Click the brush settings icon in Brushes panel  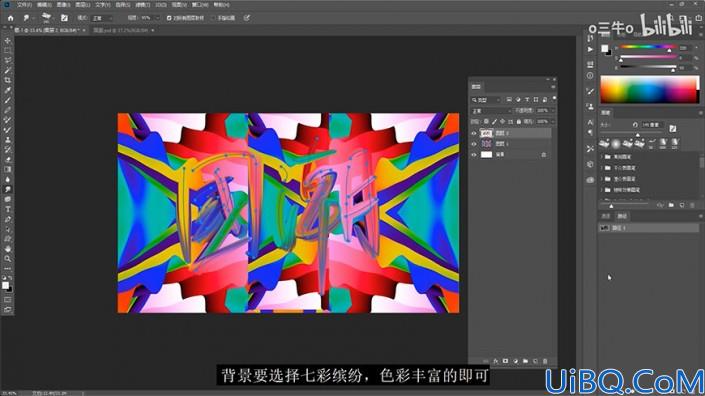click(673, 129)
